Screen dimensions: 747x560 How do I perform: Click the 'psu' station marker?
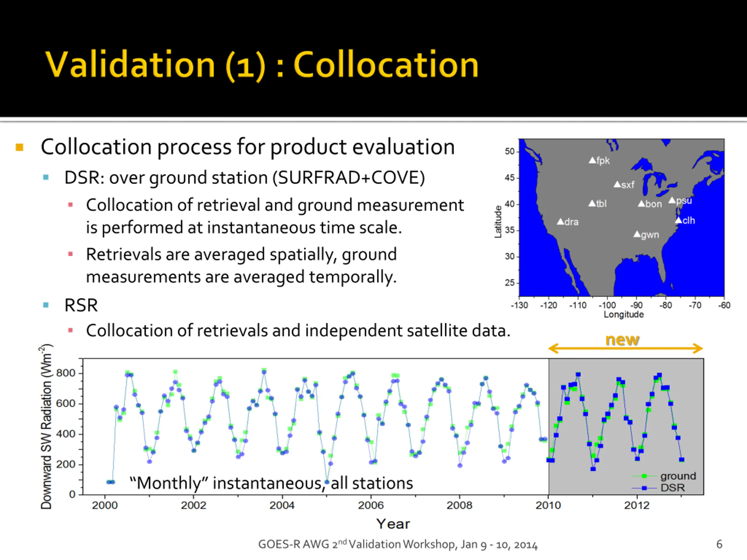(x=672, y=200)
